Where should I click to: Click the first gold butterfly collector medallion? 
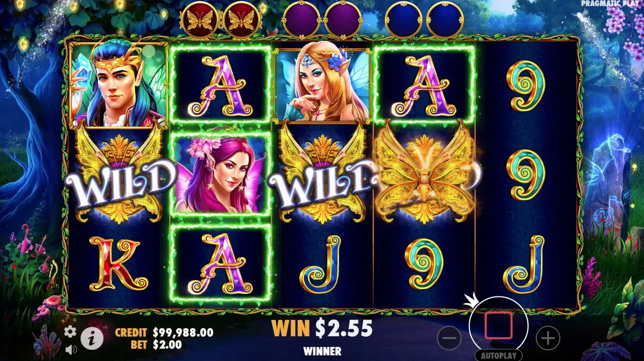click(200, 20)
